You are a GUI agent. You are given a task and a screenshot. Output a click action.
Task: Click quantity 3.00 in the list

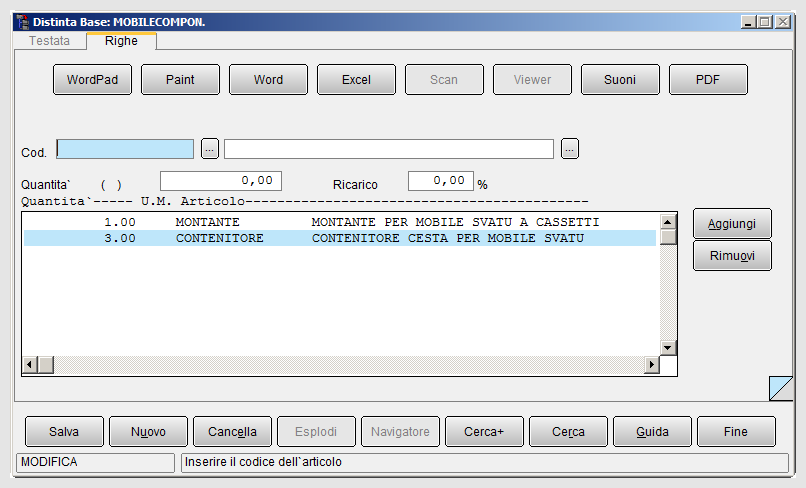pos(120,238)
